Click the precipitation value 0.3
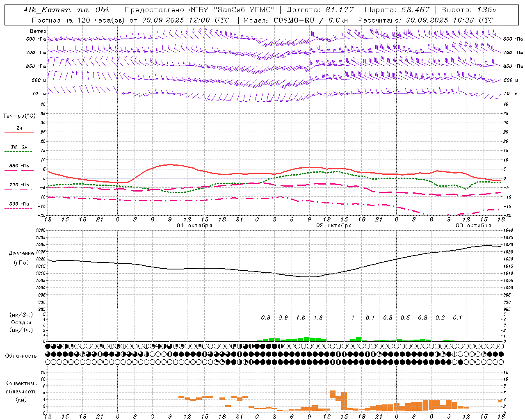 (x=388, y=317)
